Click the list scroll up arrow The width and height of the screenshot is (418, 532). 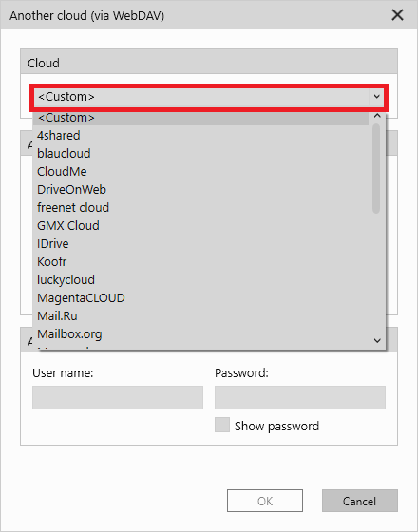point(377,116)
